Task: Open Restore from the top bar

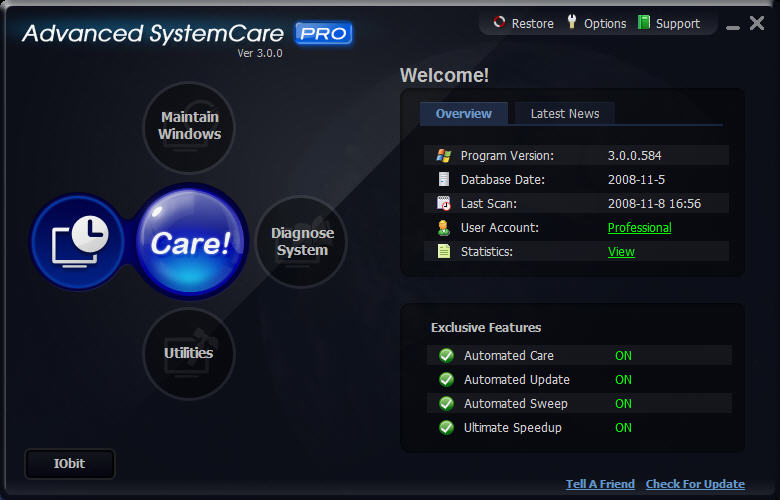Action: click(532, 23)
